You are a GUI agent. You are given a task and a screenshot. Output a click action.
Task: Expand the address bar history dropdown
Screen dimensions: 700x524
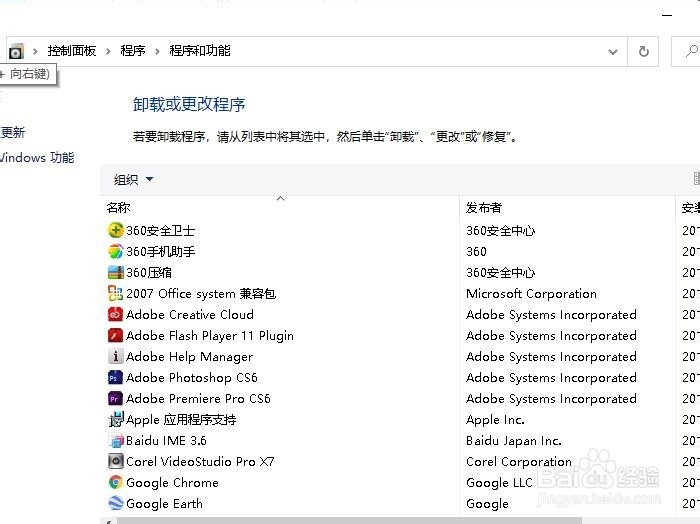pyautogui.click(x=613, y=52)
